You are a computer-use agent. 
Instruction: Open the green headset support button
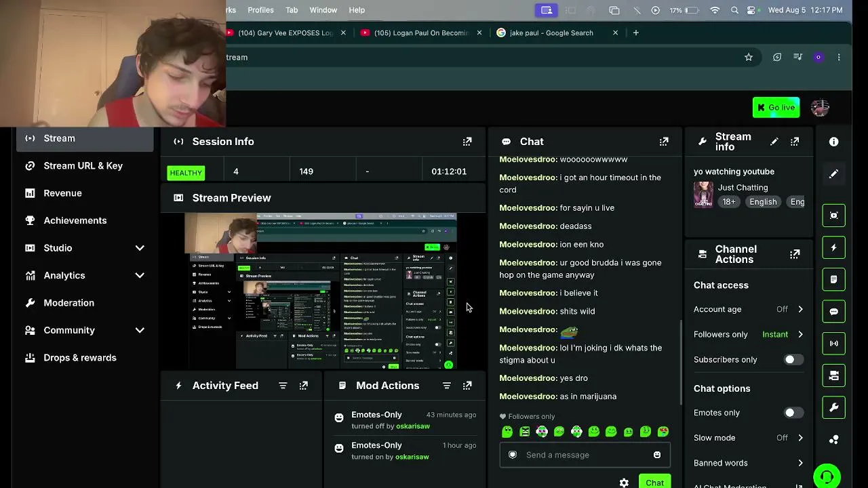[x=827, y=476]
